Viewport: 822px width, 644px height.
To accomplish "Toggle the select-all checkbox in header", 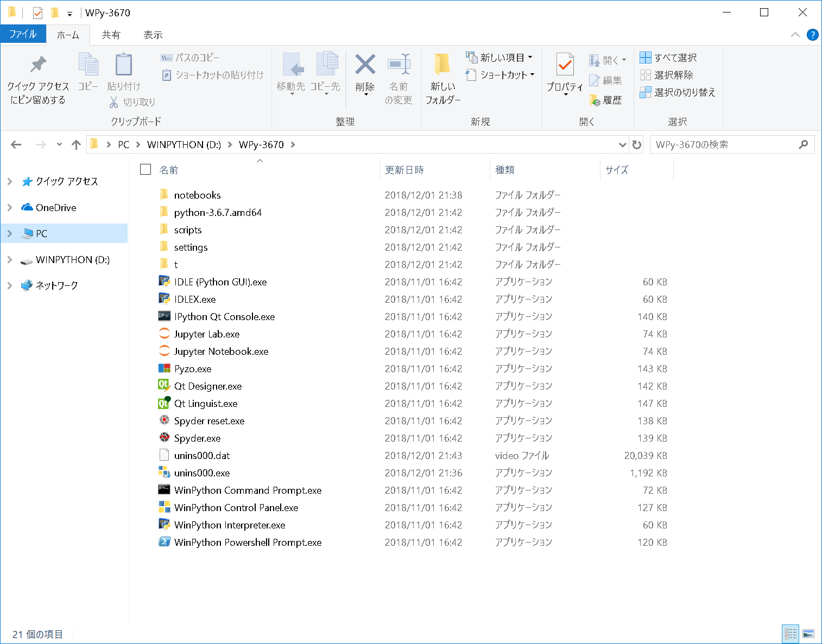I will (146, 169).
